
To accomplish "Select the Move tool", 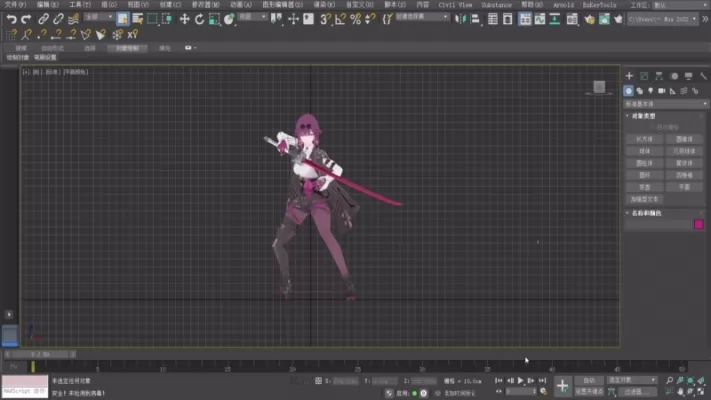I will (185, 19).
